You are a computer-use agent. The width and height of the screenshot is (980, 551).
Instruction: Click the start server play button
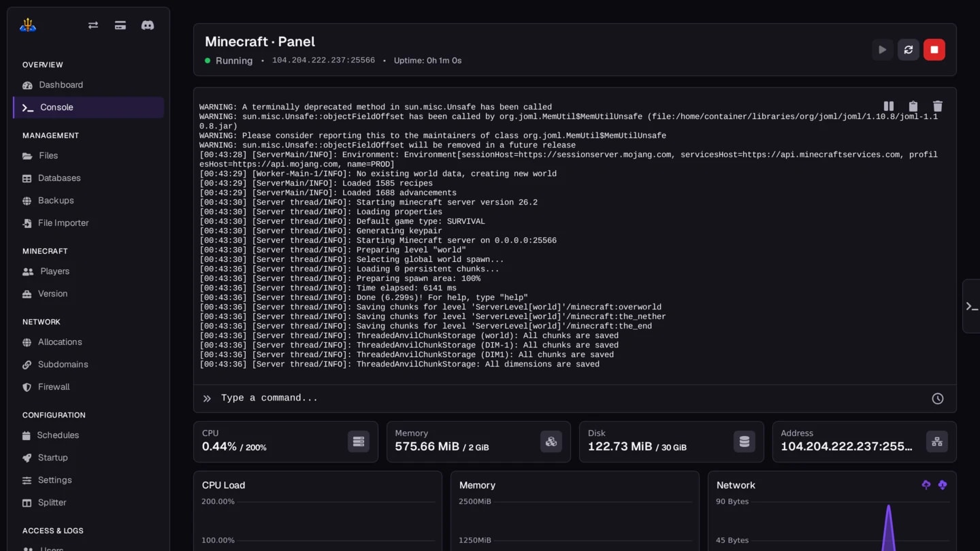(883, 50)
